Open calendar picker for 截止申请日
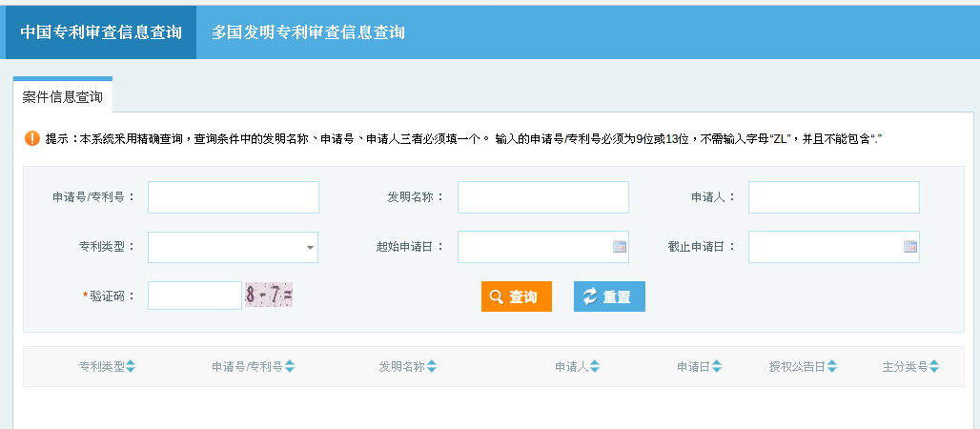Screen dimensions: 980x429 pos(910,246)
